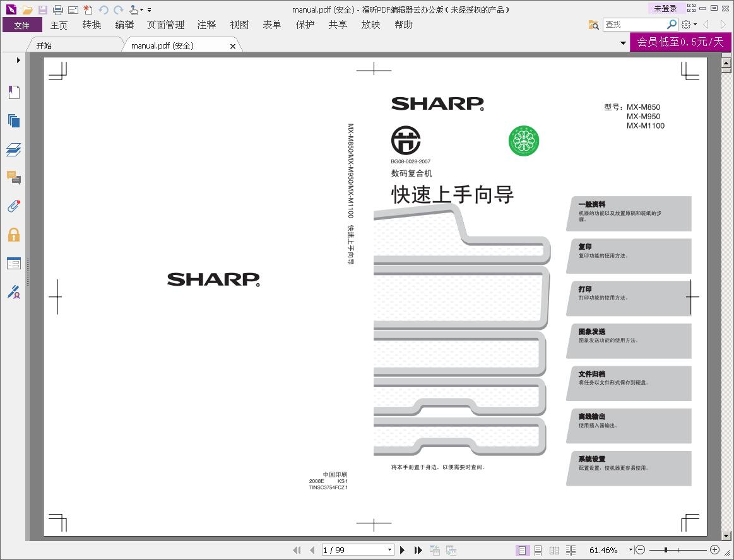Click the 会员低至0.5元/天 banner

pos(680,42)
